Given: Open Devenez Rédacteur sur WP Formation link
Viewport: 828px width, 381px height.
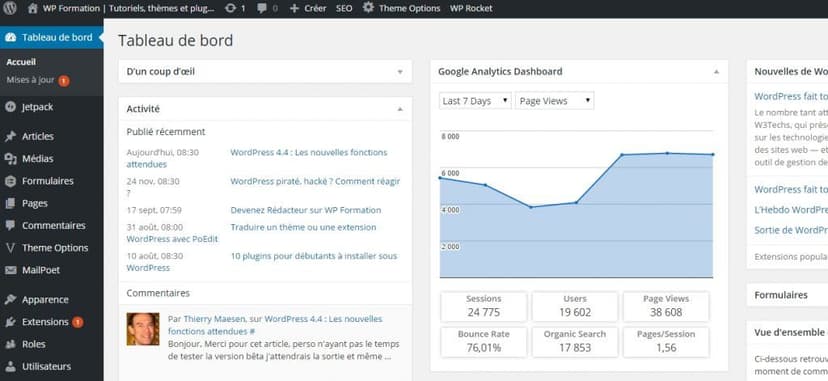Looking at the screenshot, I should click(305, 210).
